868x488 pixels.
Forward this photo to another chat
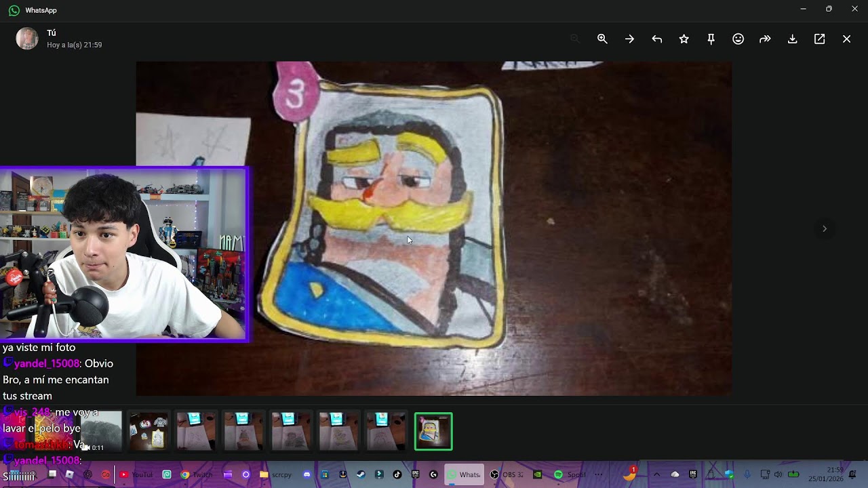click(765, 39)
